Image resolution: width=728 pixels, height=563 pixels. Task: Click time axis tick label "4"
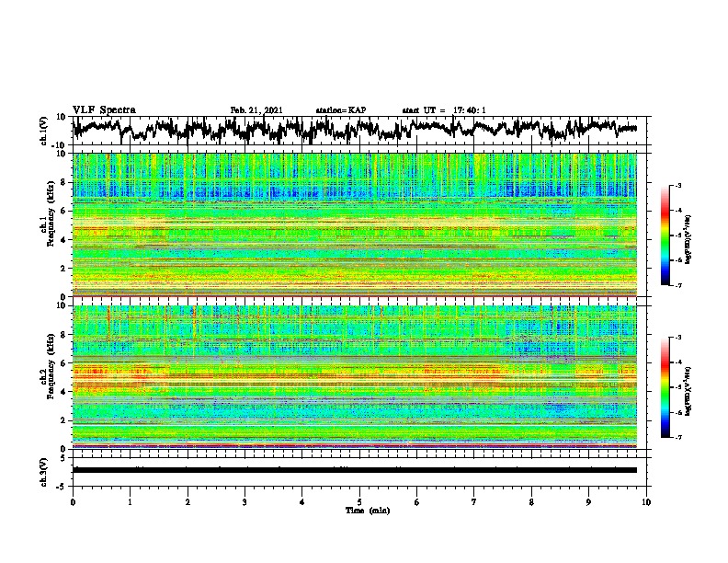tap(302, 502)
